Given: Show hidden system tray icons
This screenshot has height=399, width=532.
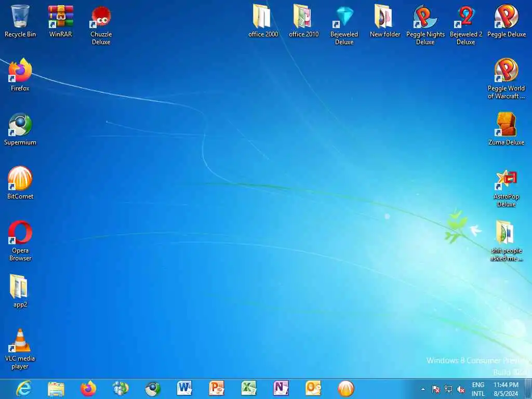Looking at the screenshot, I should point(423,389).
